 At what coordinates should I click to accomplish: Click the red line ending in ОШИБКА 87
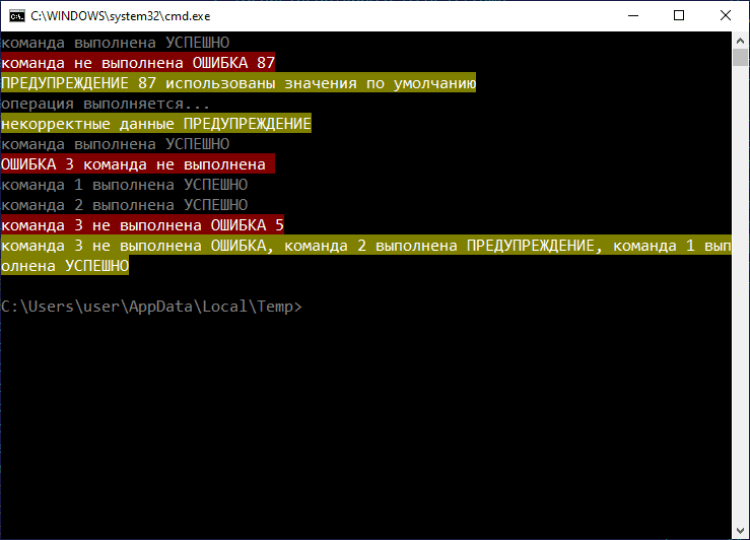(137, 63)
